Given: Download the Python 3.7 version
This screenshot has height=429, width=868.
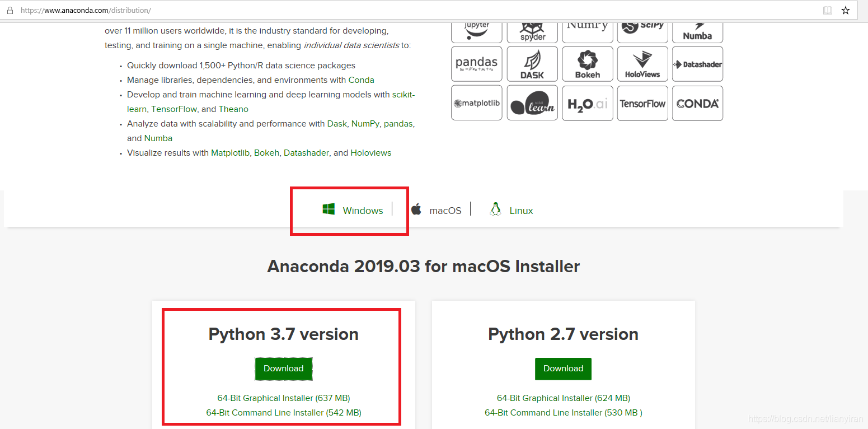Looking at the screenshot, I should tap(284, 369).
